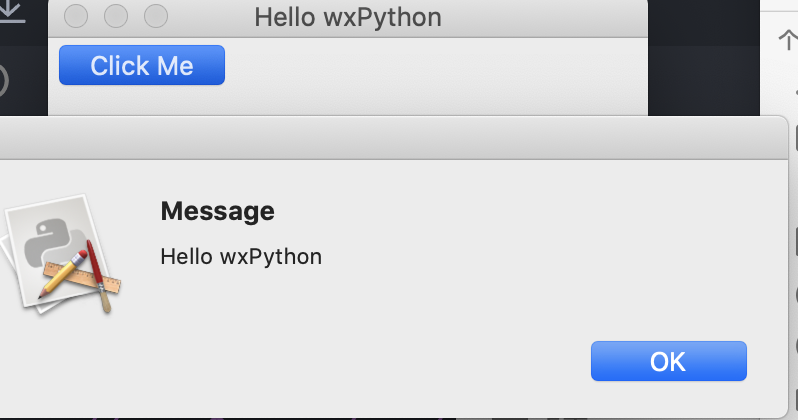Click the partially visible circle icon on dark sidebar
The width and height of the screenshot is (798, 420).
coord(4,81)
